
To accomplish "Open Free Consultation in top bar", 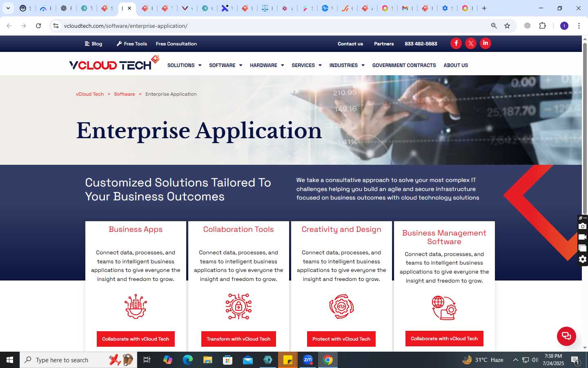I will tap(176, 44).
